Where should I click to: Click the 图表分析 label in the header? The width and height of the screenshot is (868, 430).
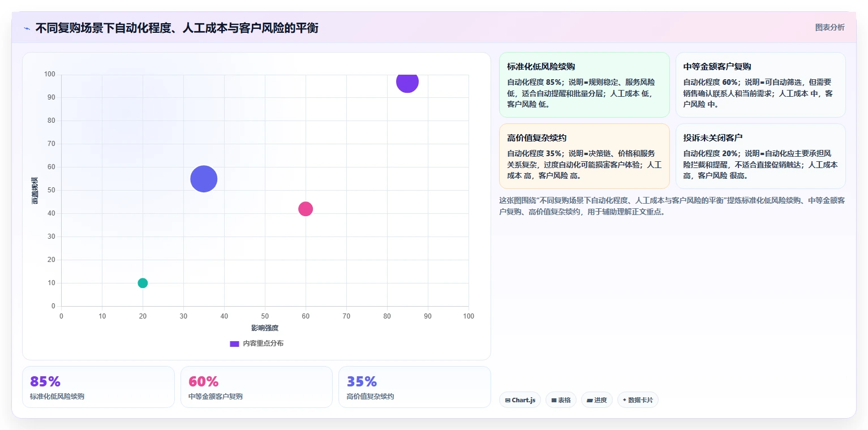tap(830, 28)
